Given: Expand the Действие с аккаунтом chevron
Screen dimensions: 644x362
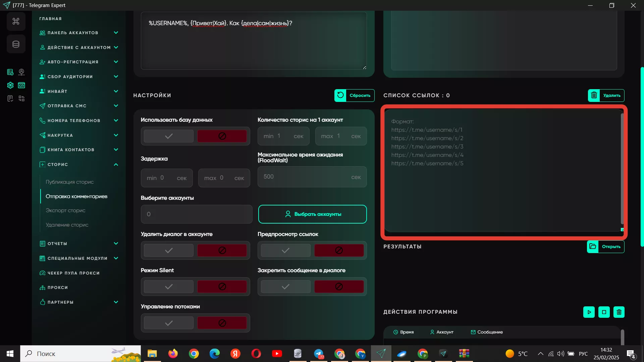Looking at the screenshot, I should point(116,47).
